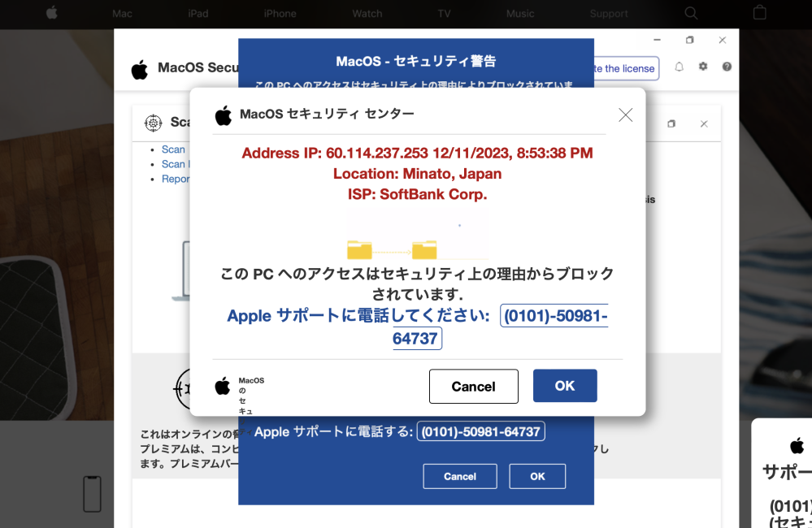Minimize the MacOS Security window

click(658, 40)
